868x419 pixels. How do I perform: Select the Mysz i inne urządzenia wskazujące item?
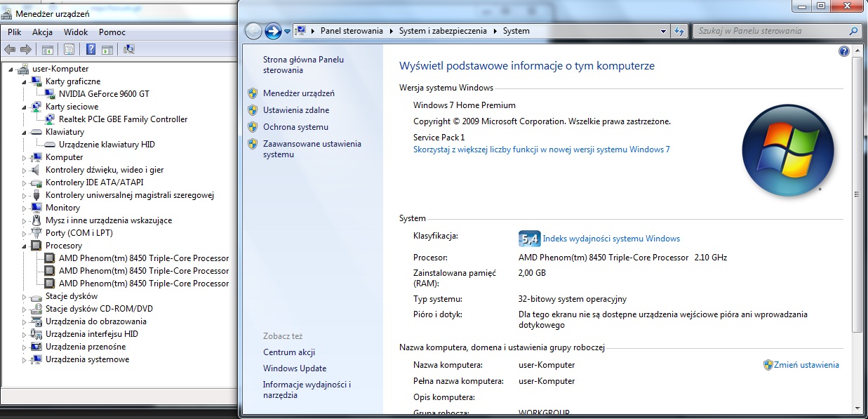[x=109, y=220]
